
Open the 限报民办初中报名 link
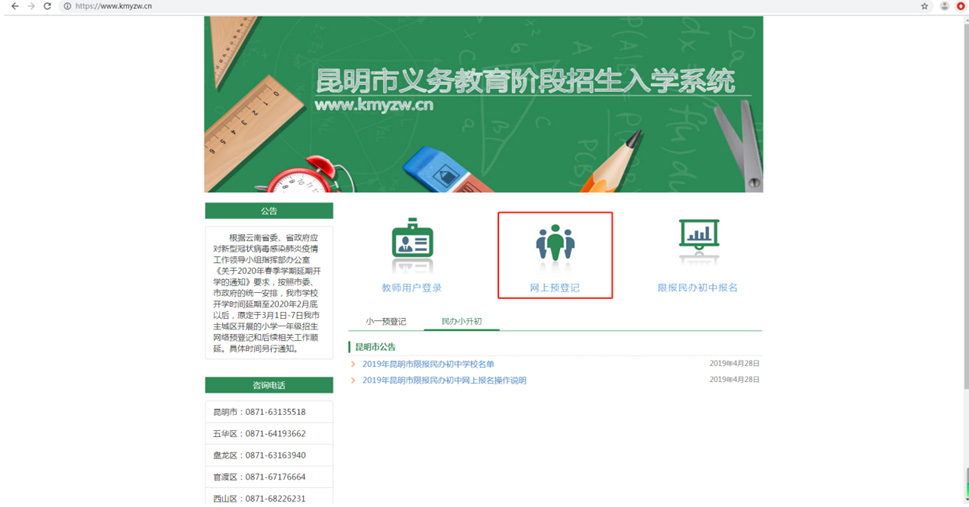pyautogui.click(x=698, y=288)
